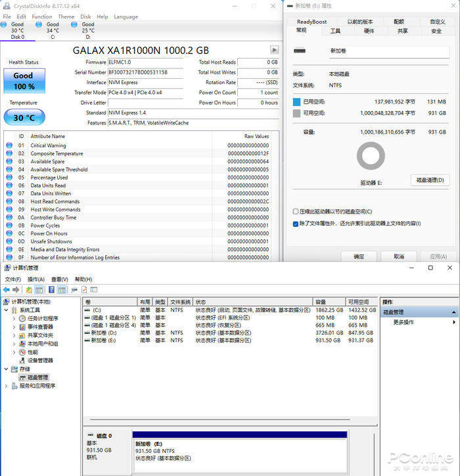Enable 压缩此驱动器以节约磁盘空间 checkbox
This screenshot has height=476, width=460.
pos(296,212)
